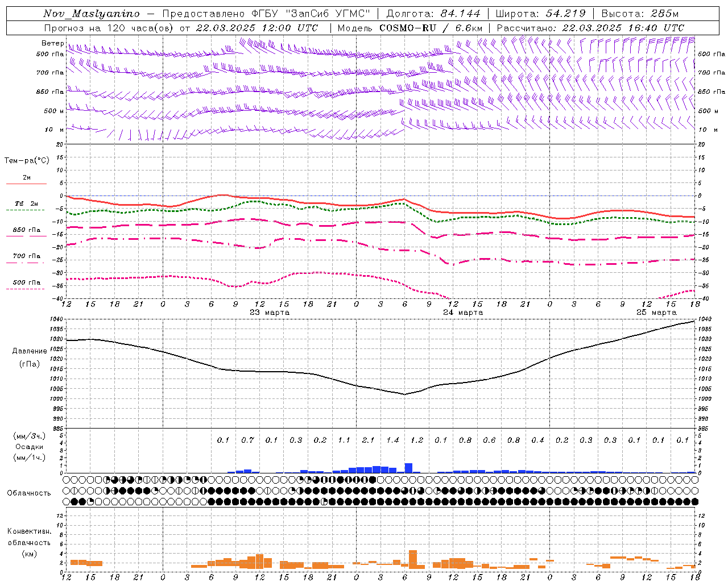Click the '2.1' precipitation amount value

[368, 440]
